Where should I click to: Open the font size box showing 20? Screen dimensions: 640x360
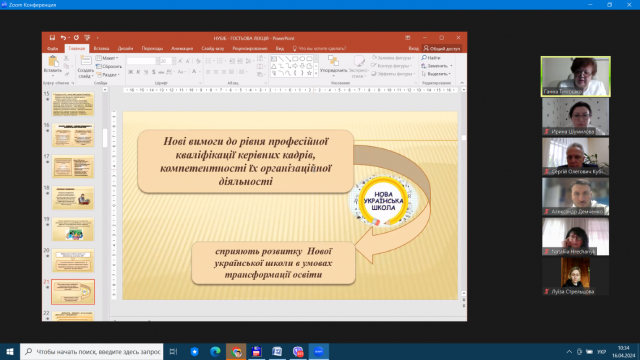[x=167, y=61]
